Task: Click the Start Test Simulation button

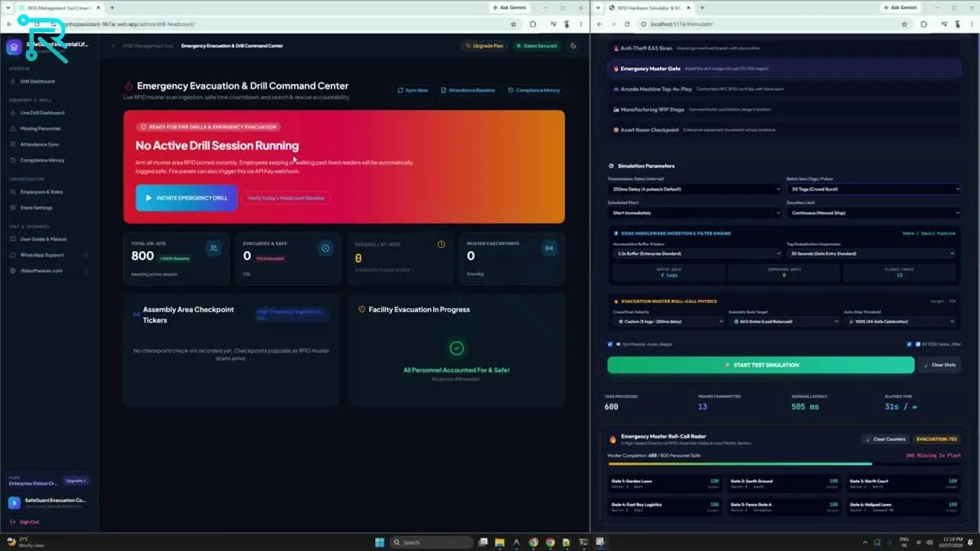Action: click(761, 365)
